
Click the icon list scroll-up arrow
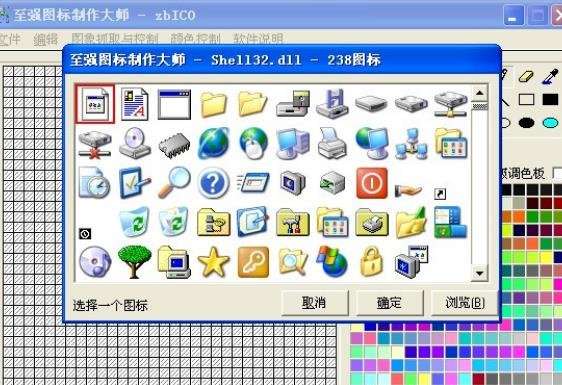click(480, 94)
